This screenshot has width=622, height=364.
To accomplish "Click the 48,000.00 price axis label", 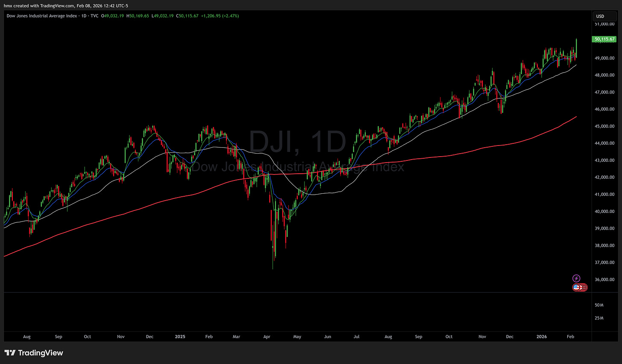I will [604, 75].
